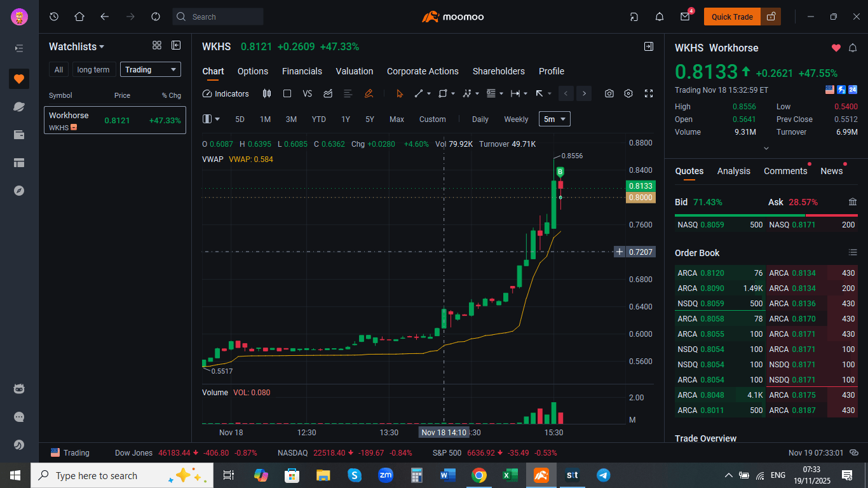This screenshot has height=488, width=868.
Task: Open the mail inbox with 4 badge
Action: click(x=685, y=17)
